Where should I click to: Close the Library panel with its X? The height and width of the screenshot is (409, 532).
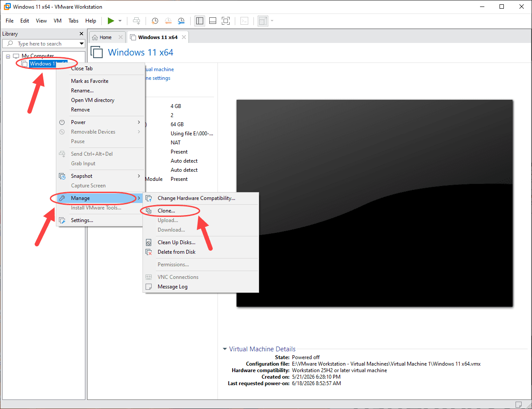tap(81, 34)
